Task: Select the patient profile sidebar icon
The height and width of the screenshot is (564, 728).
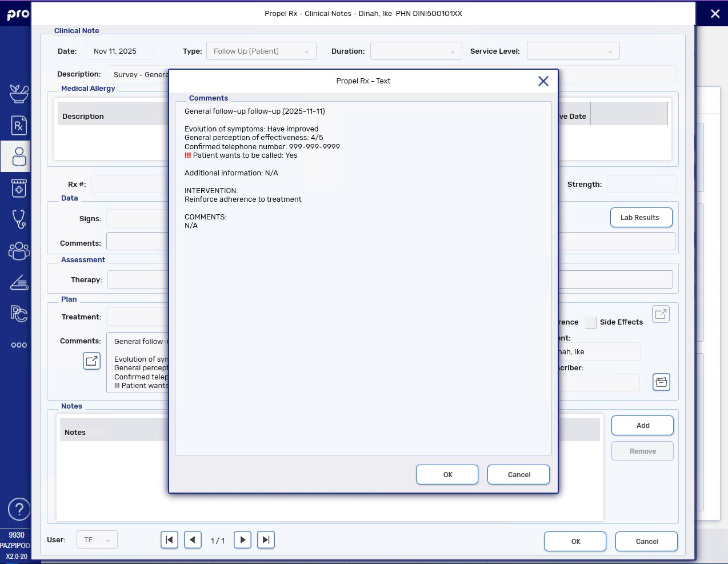Action: tap(19, 156)
